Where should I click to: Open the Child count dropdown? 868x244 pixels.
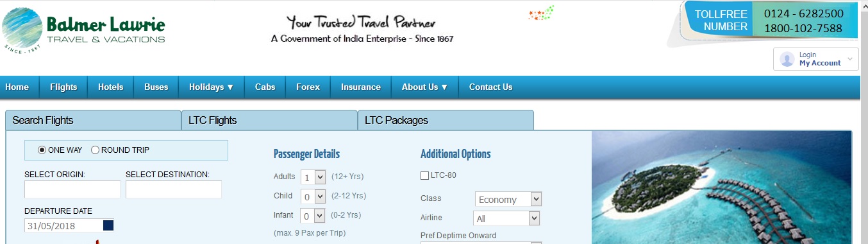coord(313,196)
